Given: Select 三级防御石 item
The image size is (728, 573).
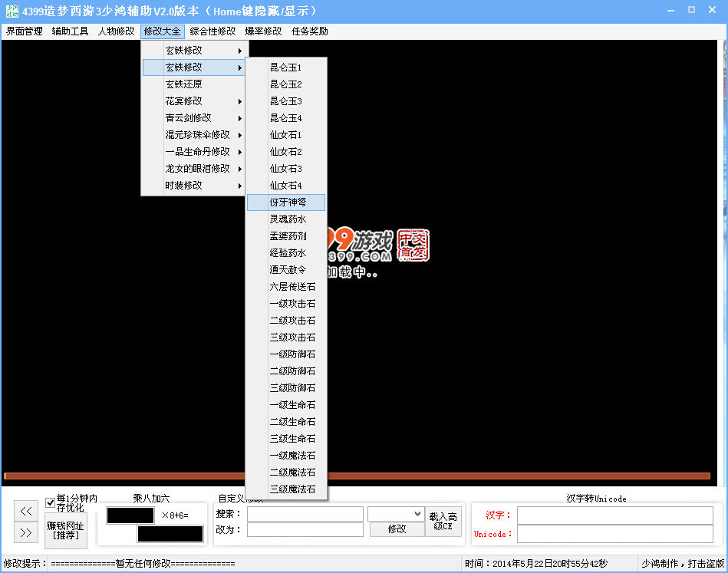Looking at the screenshot, I should coord(286,387).
